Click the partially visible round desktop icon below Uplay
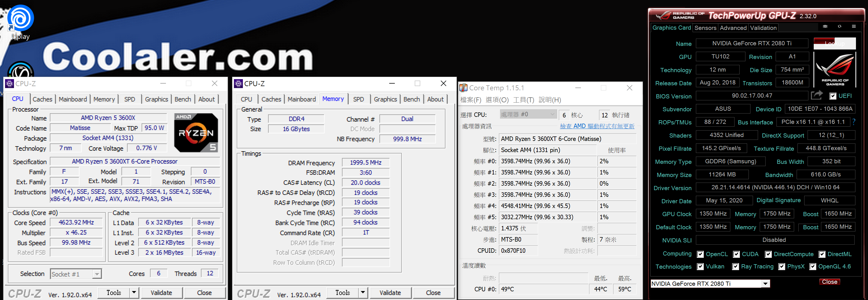The width and height of the screenshot is (868, 300). tap(20, 70)
